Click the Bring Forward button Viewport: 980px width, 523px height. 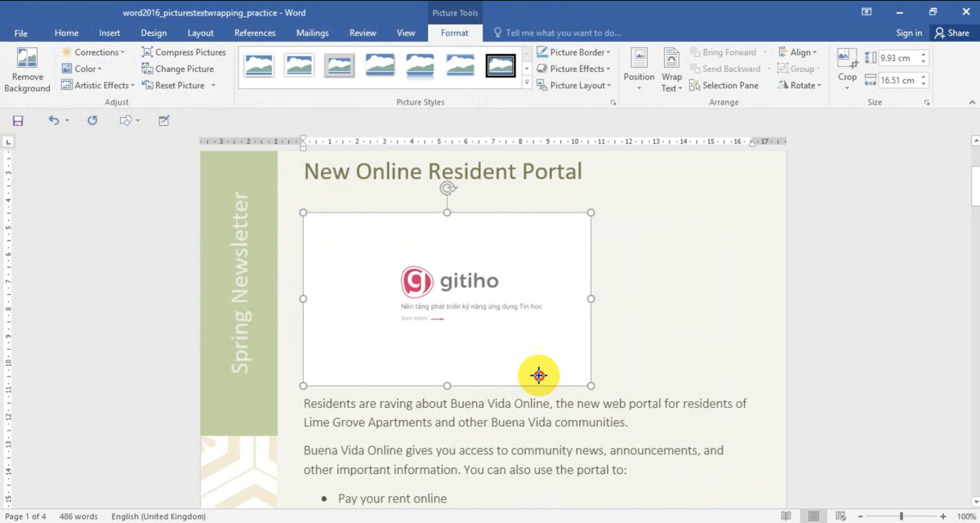[x=724, y=52]
